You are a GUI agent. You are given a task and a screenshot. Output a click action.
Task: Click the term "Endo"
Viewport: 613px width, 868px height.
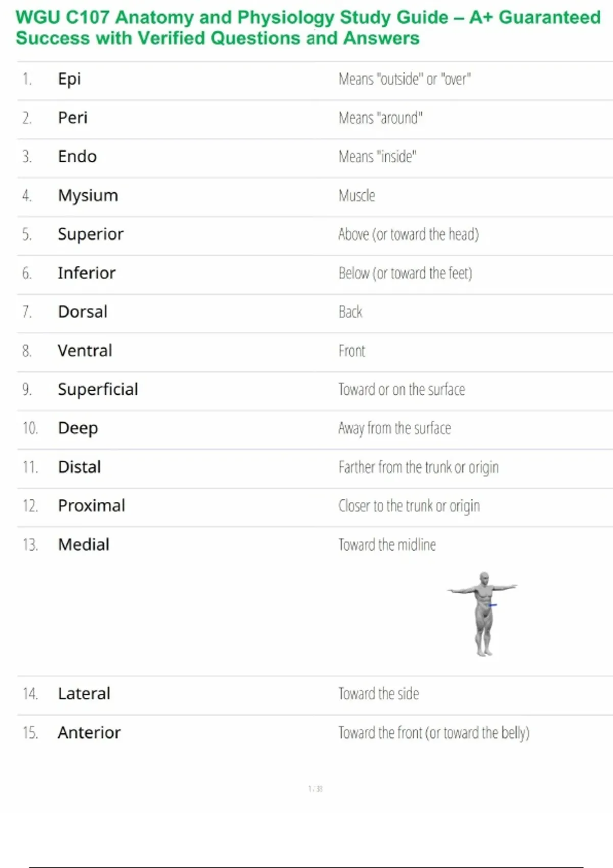click(x=77, y=157)
